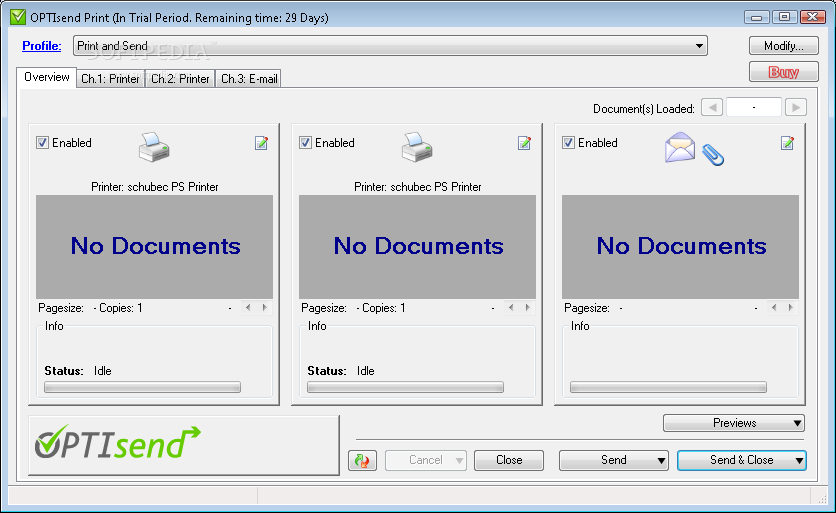This screenshot has height=513, width=836.
Task: Switch to the Ch.2: Printer tab
Action: (x=180, y=79)
